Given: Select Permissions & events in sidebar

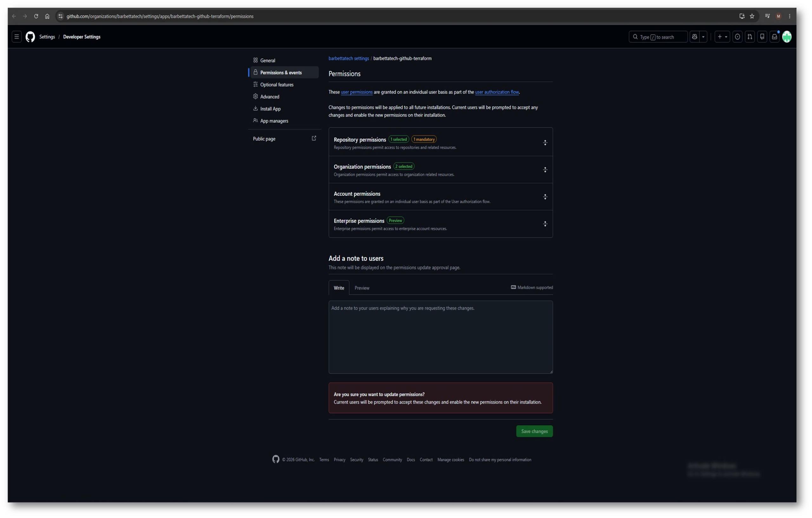Looking at the screenshot, I should point(284,73).
